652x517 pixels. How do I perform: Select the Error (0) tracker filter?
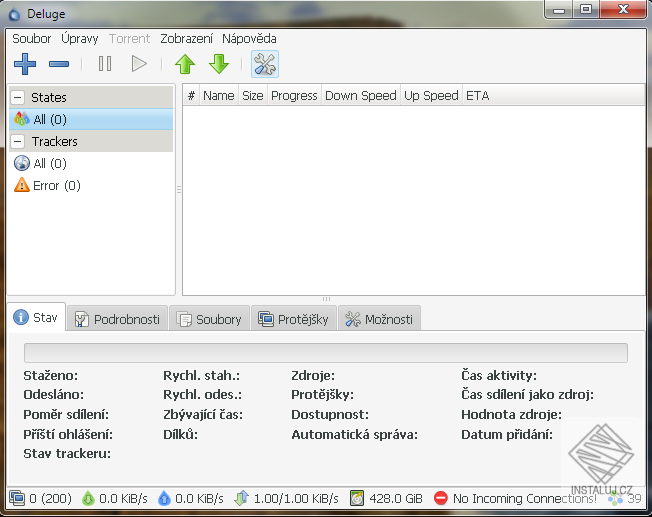click(x=91, y=186)
